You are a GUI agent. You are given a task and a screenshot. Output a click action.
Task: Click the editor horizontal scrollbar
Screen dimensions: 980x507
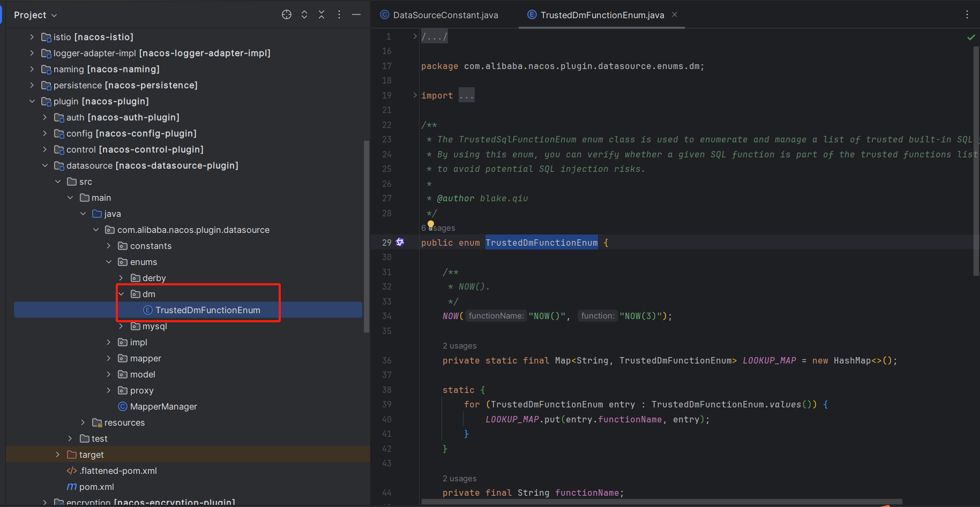[x=662, y=502]
